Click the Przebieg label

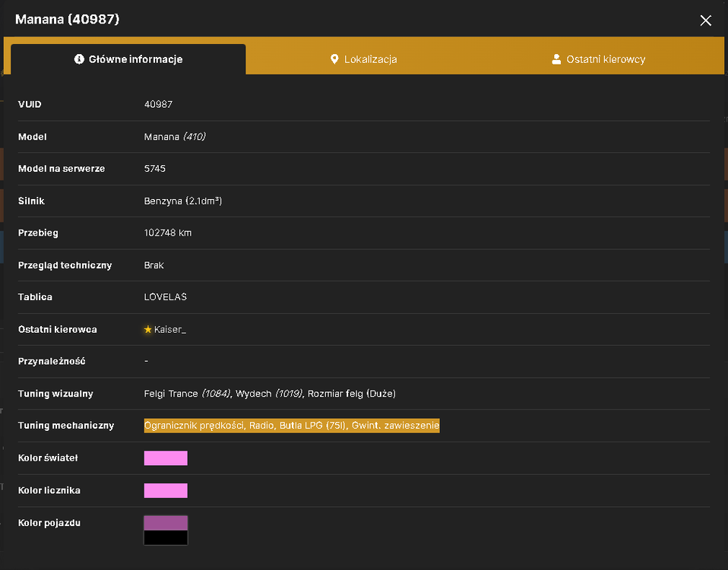pos(38,233)
